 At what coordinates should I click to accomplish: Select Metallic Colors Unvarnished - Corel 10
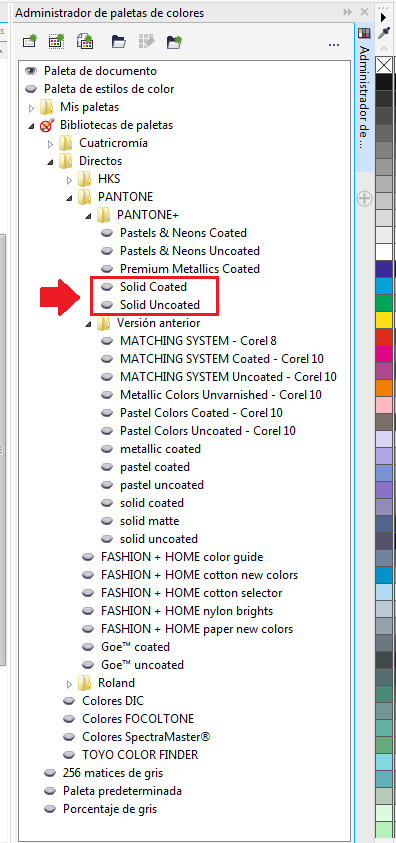pyautogui.click(x=221, y=395)
